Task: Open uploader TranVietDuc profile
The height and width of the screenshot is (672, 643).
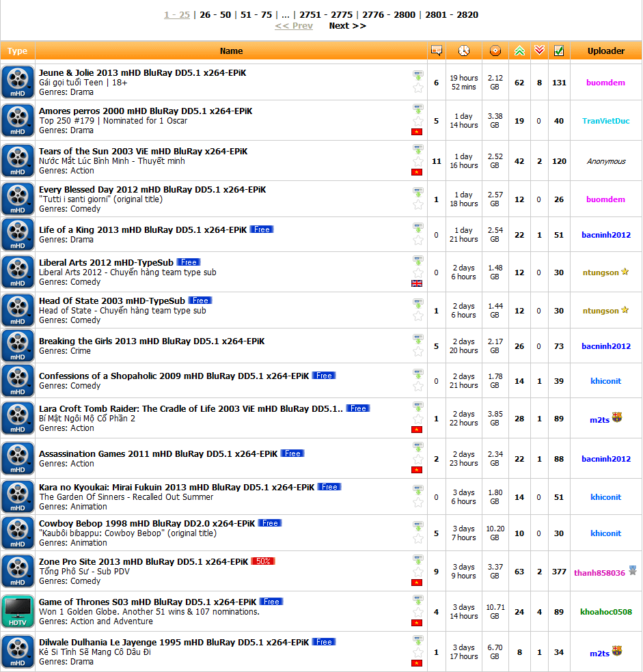Action: (x=605, y=121)
